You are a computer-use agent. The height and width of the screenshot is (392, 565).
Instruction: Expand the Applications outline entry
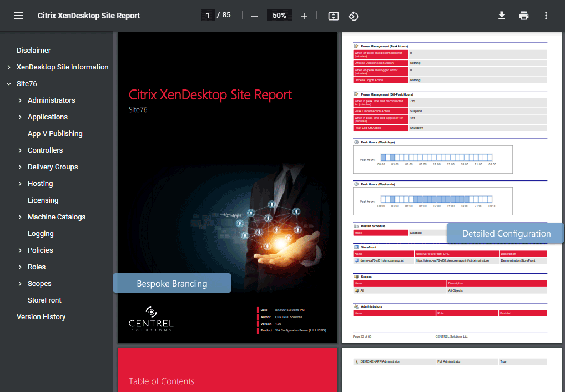click(20, 117)
